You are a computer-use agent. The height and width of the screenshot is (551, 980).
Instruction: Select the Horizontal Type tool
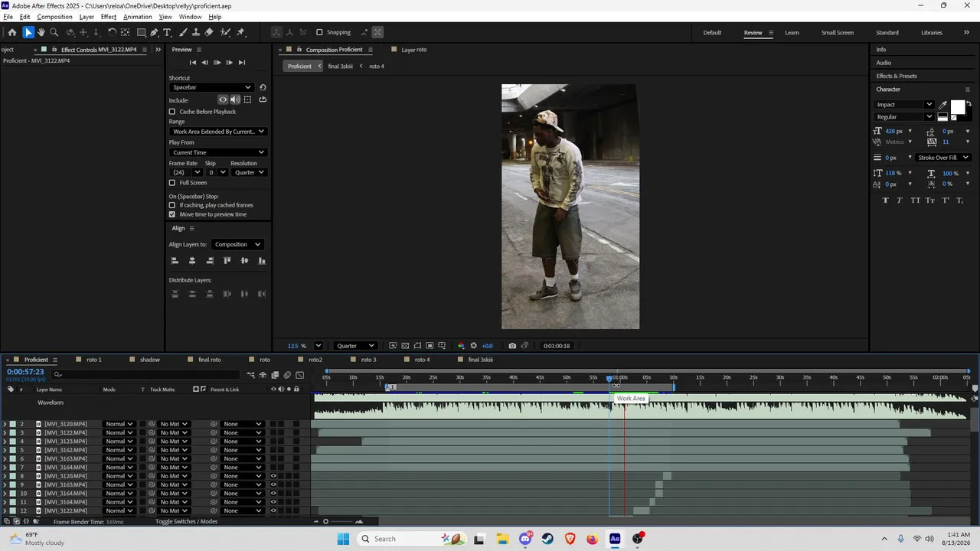(x=168, y=32)
